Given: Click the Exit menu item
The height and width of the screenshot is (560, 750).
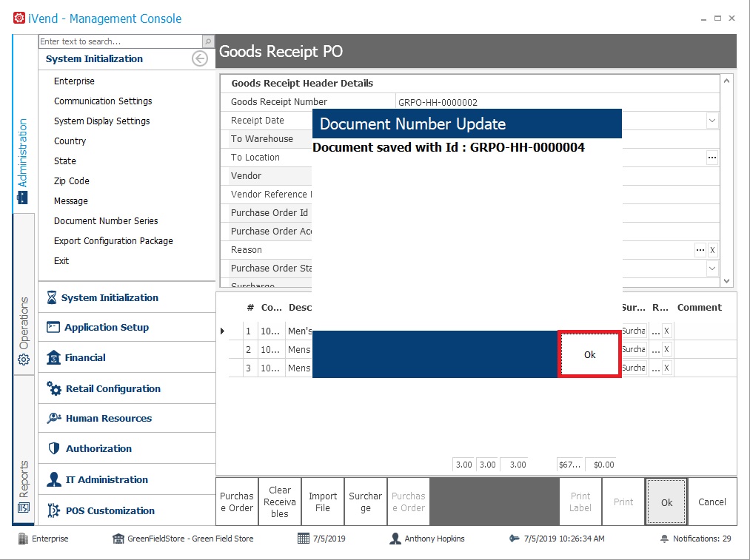Looking at the screenshot, I should [x=61, y=261].
